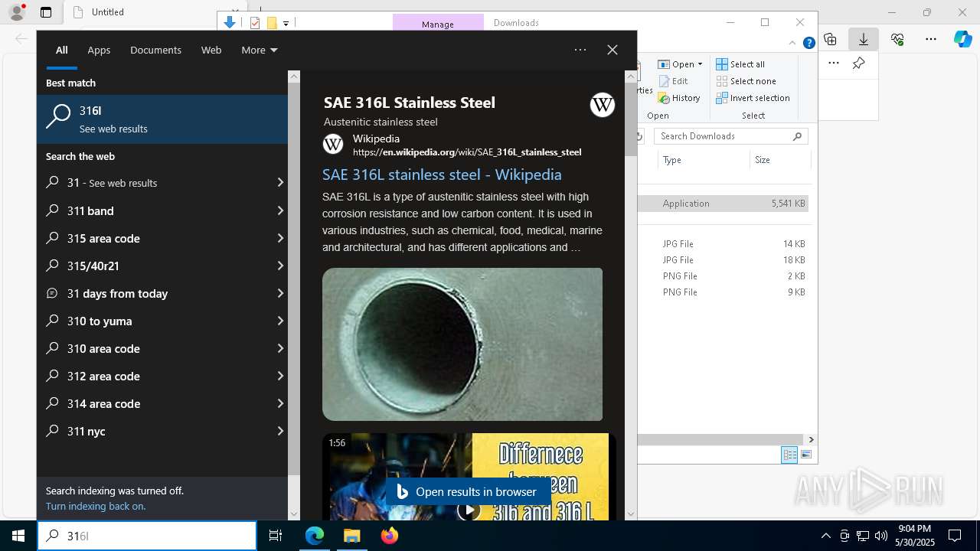Select the Application 5,541 KB row

[x=724, y=204]
